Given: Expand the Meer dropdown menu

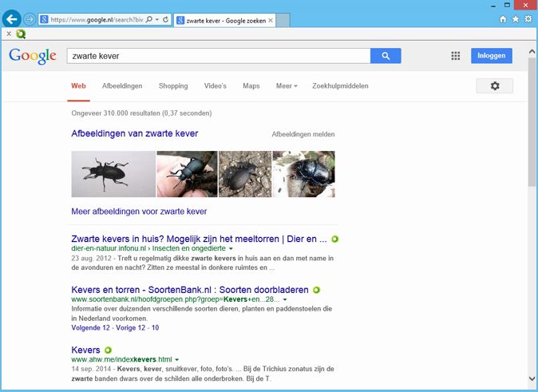Looking at the screenshot, I should (x=287, y=85).
